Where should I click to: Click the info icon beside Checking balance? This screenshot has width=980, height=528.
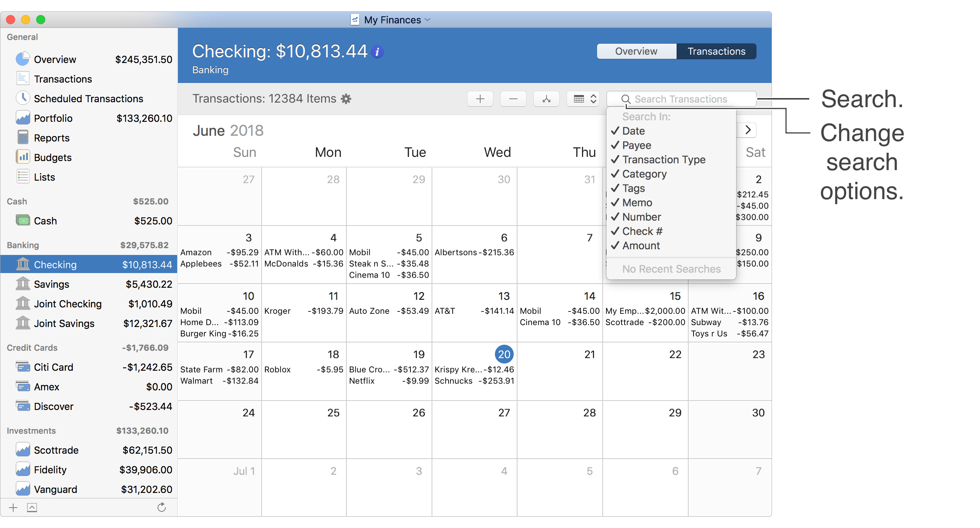click(x=377, y=52)
